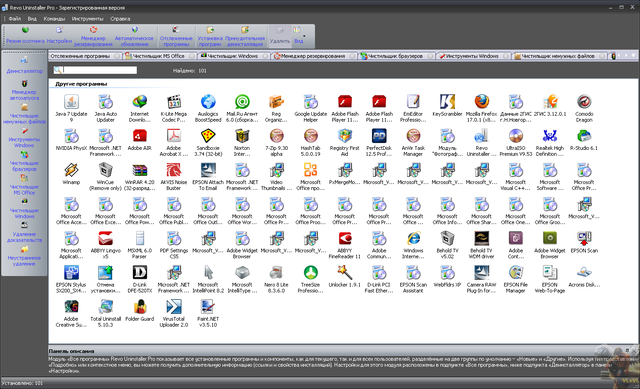Image resolution: width=640 pixels, height=389 pixels.
Task: Open Autorun Manager in the sidebar
Action: point(24,90)
